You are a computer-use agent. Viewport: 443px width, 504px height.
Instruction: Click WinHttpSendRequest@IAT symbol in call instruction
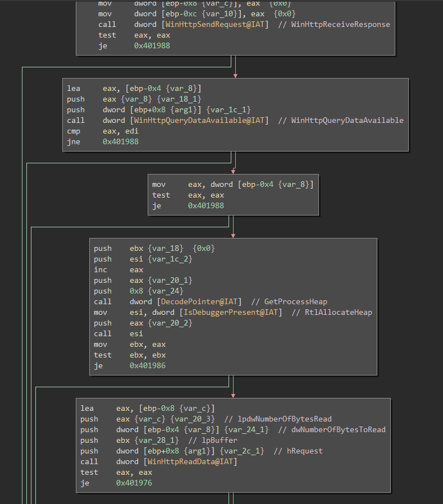216,25
